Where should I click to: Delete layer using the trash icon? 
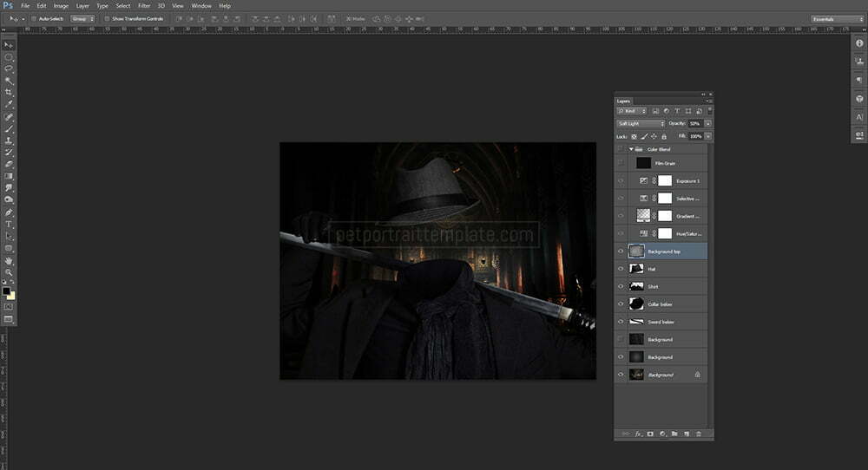(x=698, y=433)
